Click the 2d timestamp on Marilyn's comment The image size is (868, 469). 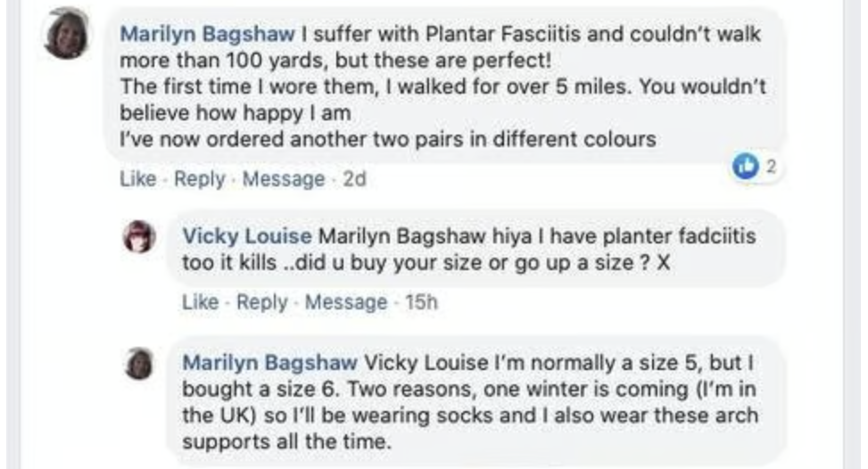354,179
